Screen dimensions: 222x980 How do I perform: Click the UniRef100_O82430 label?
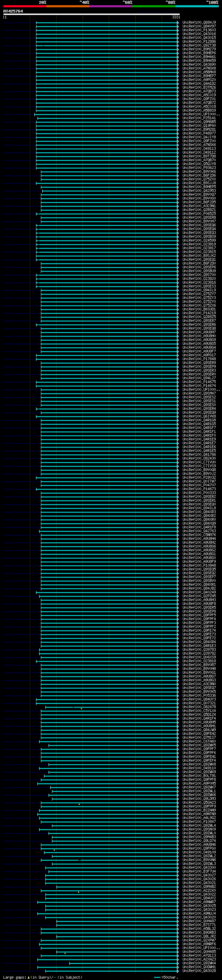pyautogui.click(x=199, y=459)
